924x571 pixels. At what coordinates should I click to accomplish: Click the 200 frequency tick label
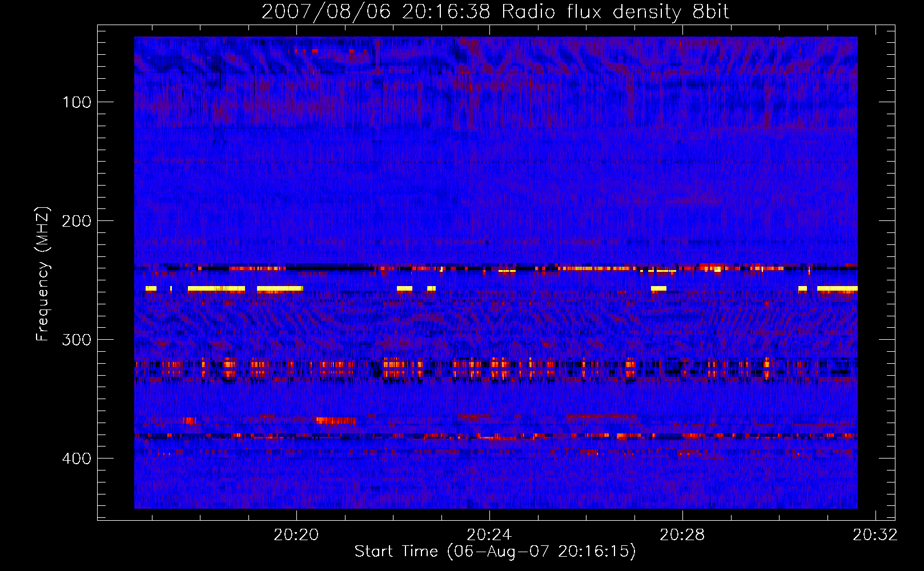77,221
